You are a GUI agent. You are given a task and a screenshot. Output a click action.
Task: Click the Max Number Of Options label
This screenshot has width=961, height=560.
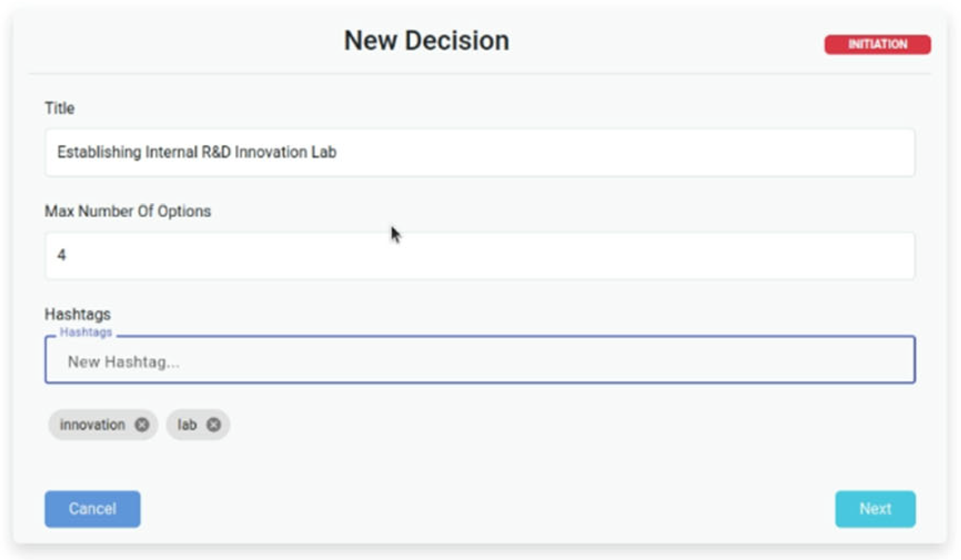tap(127, 211)
